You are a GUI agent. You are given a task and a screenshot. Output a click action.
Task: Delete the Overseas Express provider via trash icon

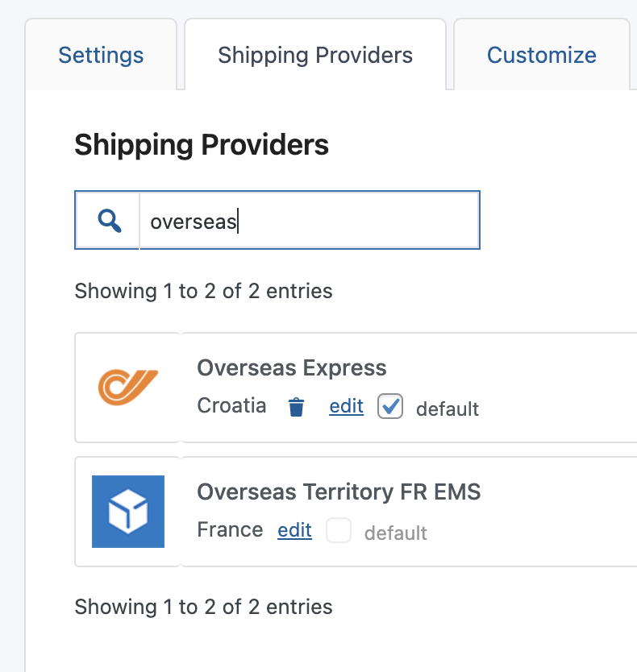[x=297, y=408]
